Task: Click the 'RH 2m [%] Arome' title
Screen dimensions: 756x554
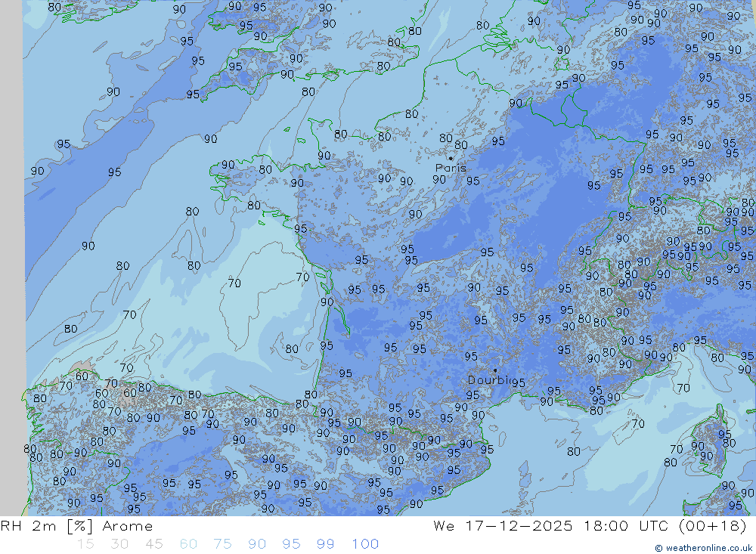Action: coord(76,525)
